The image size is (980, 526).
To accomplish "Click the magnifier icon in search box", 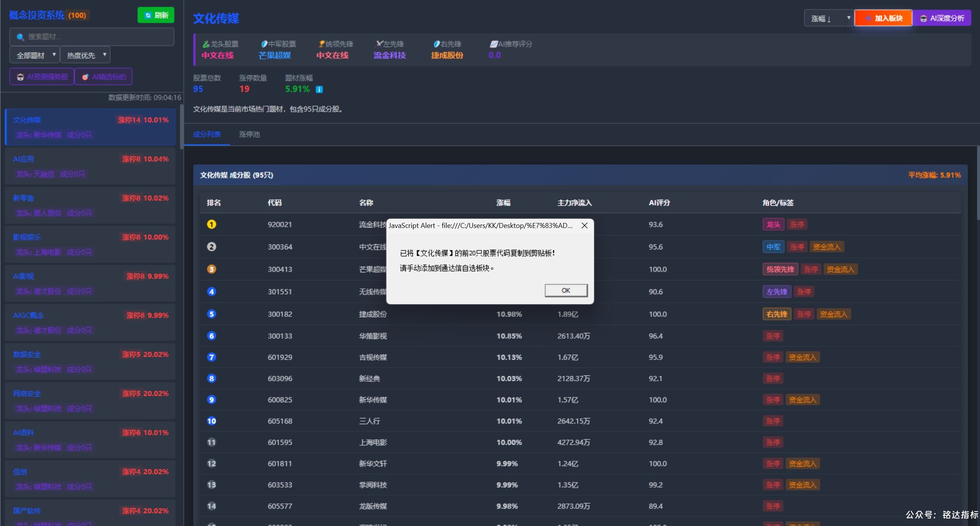I will (x=20, y=37).
